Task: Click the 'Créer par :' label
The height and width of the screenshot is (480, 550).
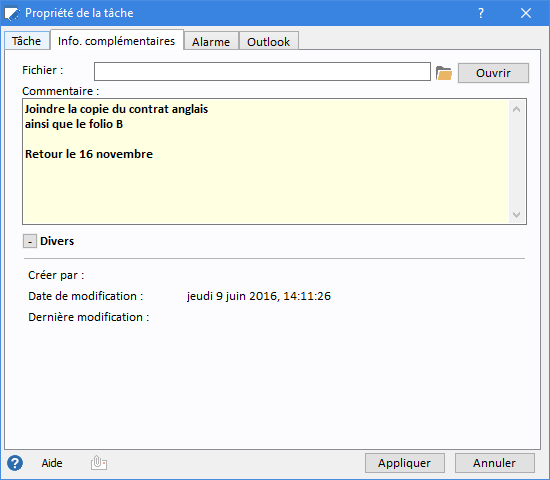Action: click(56, 275)
